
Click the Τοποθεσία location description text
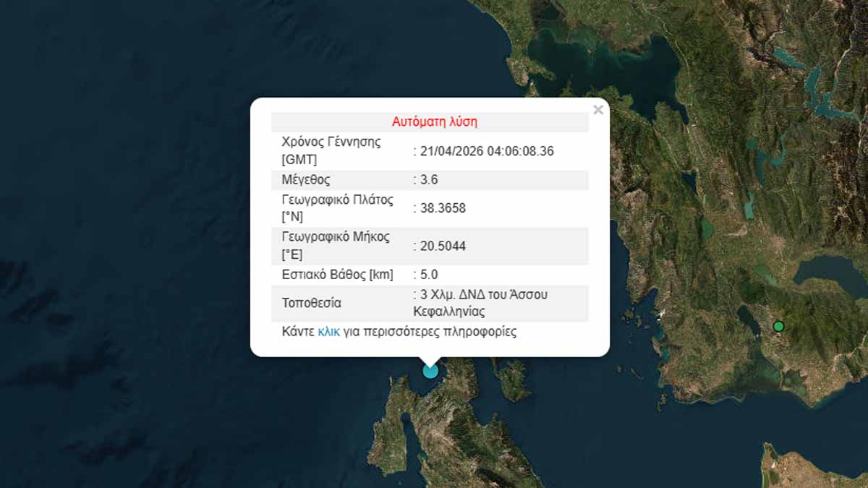pos(480,302)
